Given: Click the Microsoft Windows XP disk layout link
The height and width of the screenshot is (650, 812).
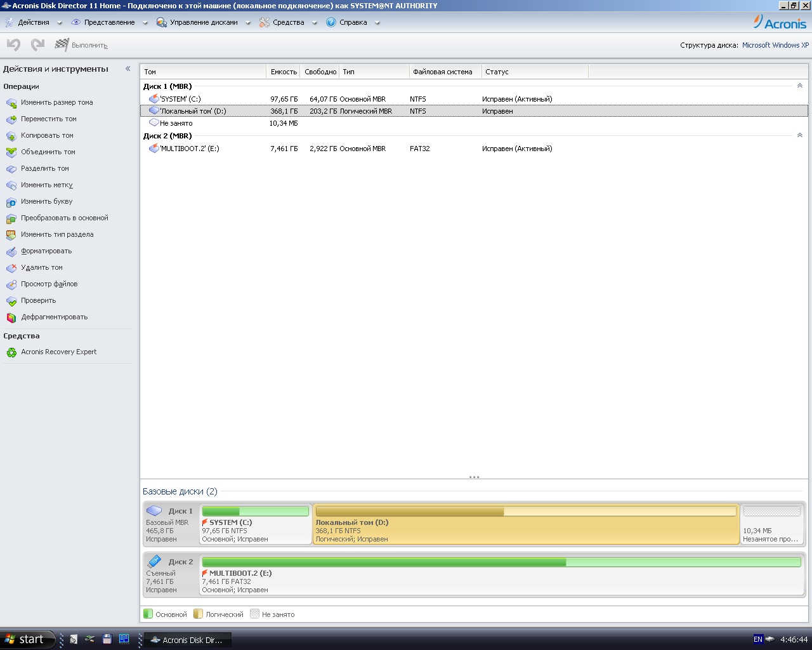Looking at the screenshot, I should coord(775,45).
